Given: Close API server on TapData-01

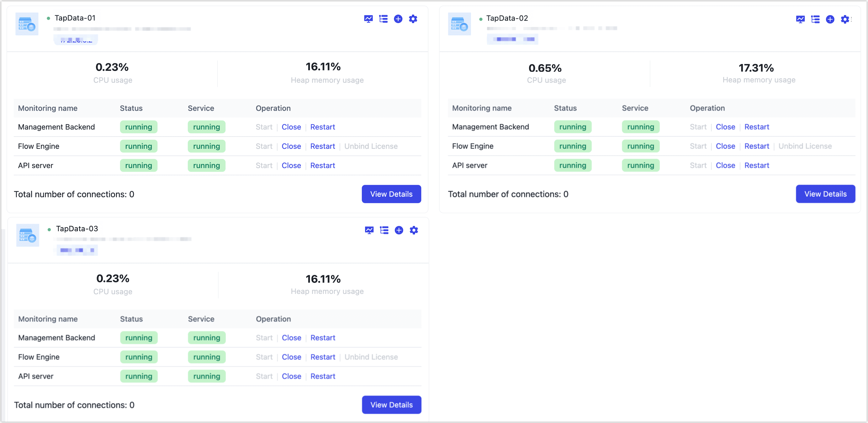Looking at the screenshot, I should [x=291, y=165].
